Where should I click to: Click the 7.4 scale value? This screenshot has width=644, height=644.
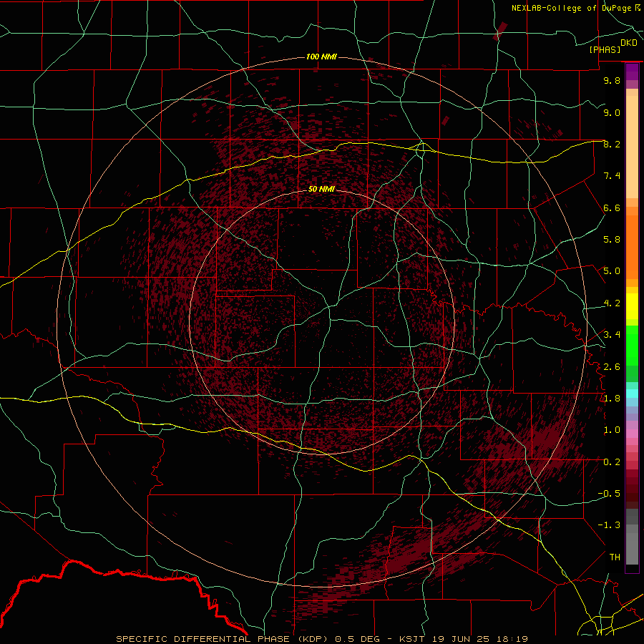[612, 176]
